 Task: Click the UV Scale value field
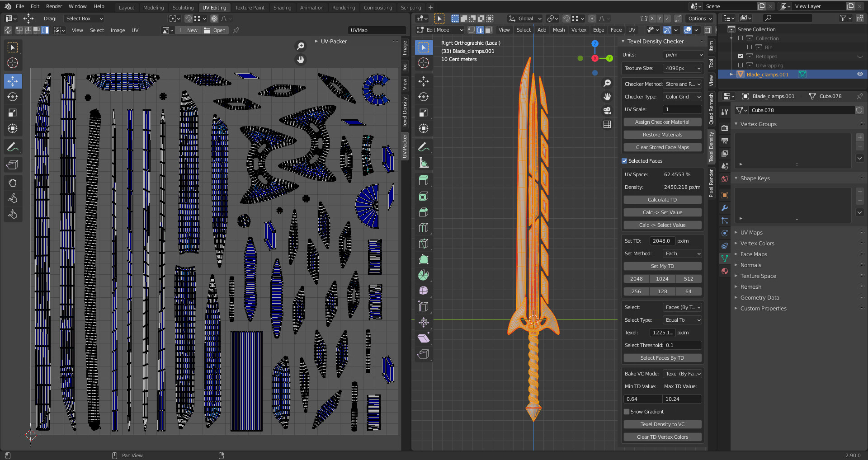click(682, 109)
